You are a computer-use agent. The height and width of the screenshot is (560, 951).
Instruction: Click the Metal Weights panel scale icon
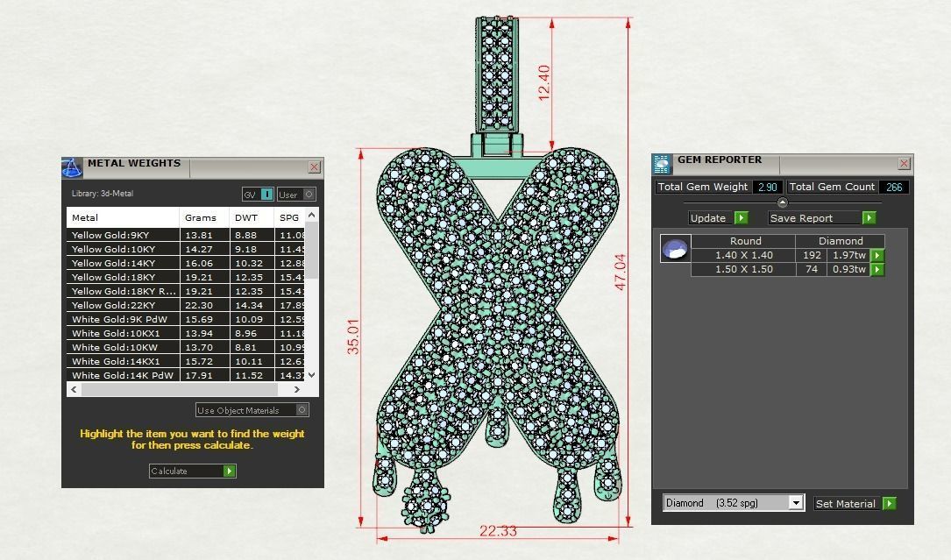coord(72,167)
